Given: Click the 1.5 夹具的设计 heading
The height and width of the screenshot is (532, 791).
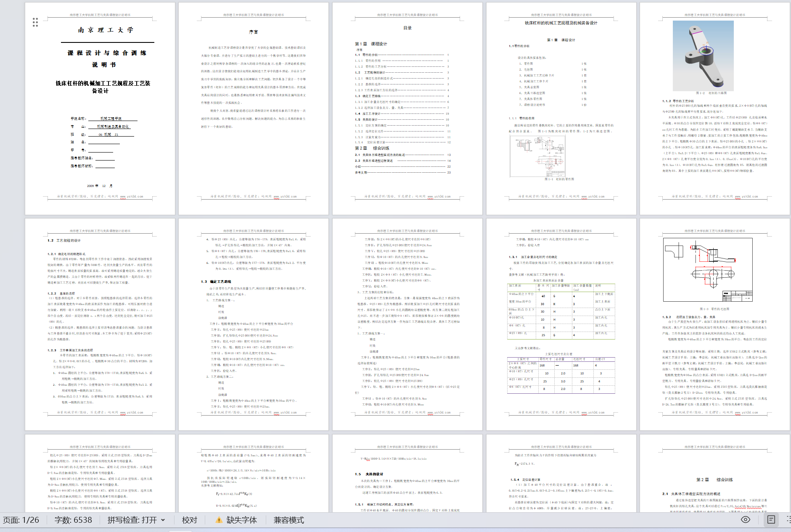Looking at the screenshot, I should coord(369,474).
